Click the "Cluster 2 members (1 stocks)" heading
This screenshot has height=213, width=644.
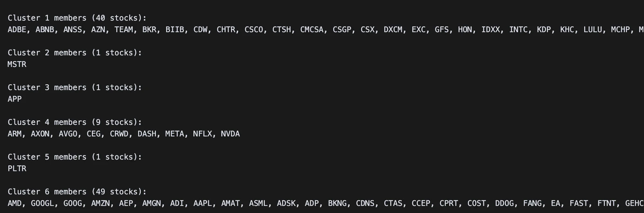coord(75,53)
